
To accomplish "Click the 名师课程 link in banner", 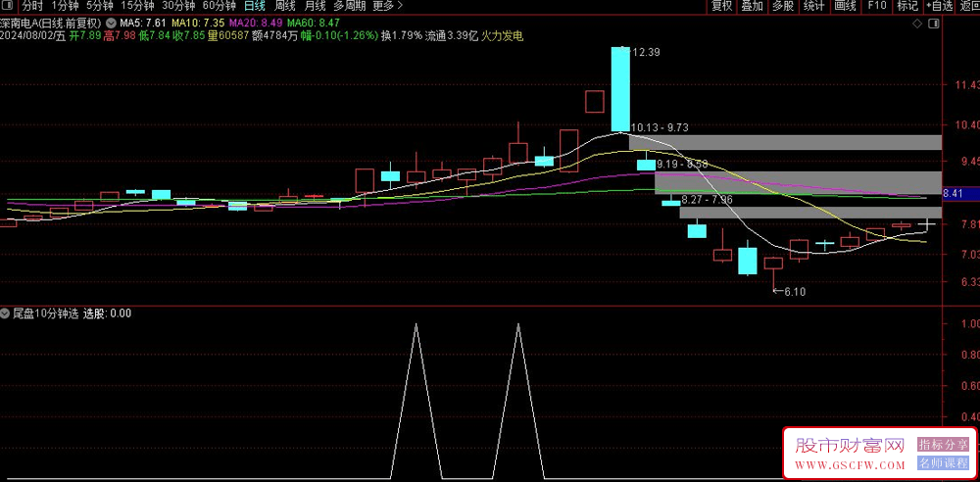I will (944, 463).
